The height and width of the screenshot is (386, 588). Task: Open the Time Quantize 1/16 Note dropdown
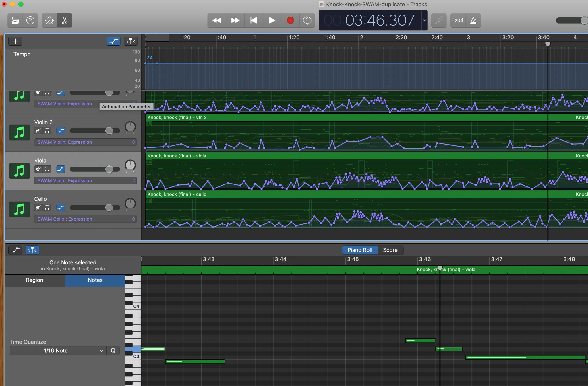tap(58, 351)
